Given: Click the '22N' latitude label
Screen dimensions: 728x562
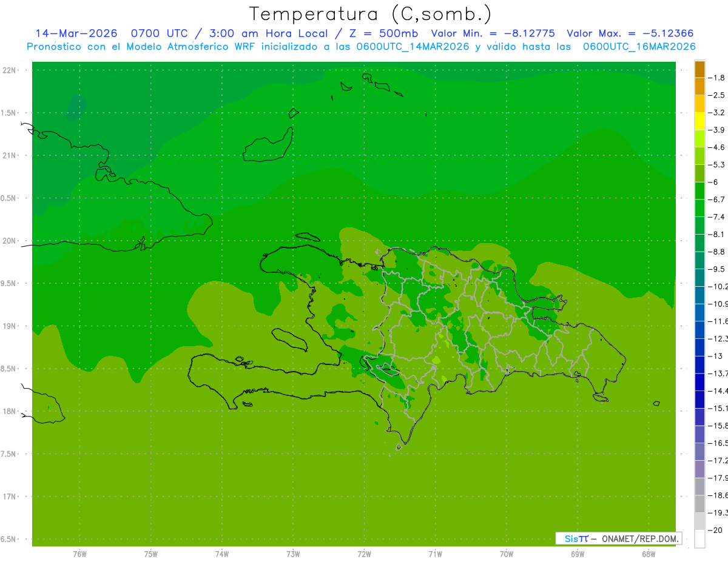Looking at the screenshot, I should 10,70.
